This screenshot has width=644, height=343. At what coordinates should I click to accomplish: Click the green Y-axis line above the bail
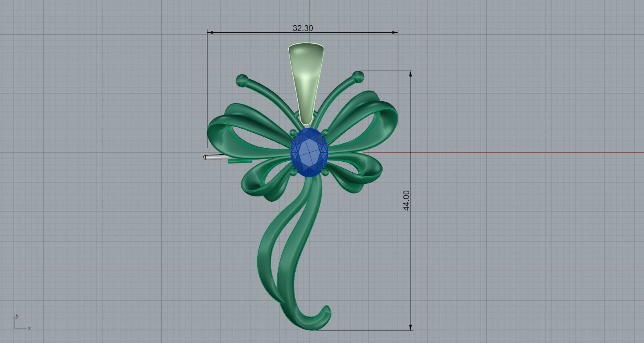tap(310, 20)
